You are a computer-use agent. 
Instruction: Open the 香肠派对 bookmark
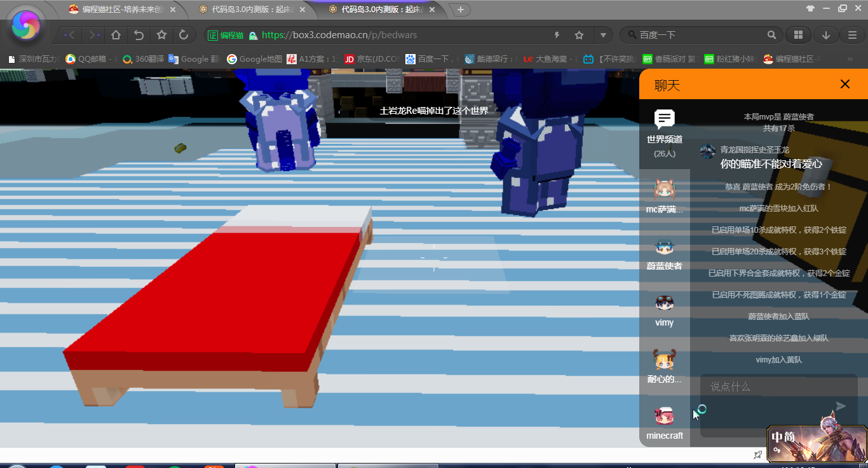coord(669,59)
